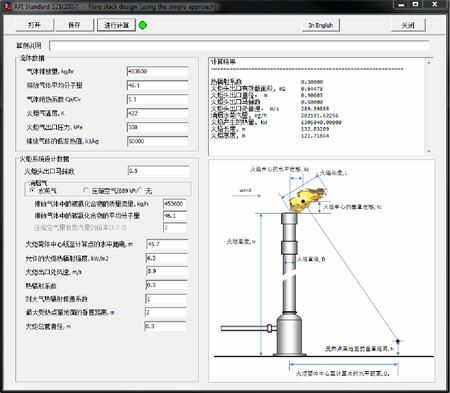Focus the 算例说明 case description field

[239, 45]
